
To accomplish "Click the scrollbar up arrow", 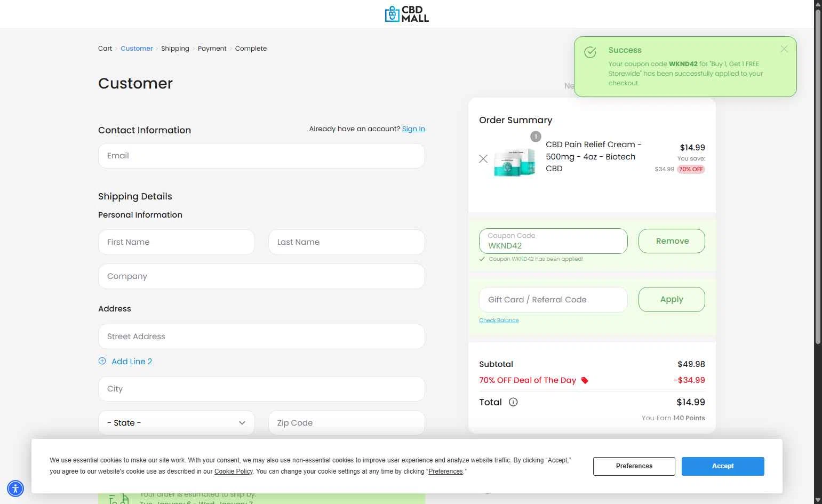I will point(818,4).
